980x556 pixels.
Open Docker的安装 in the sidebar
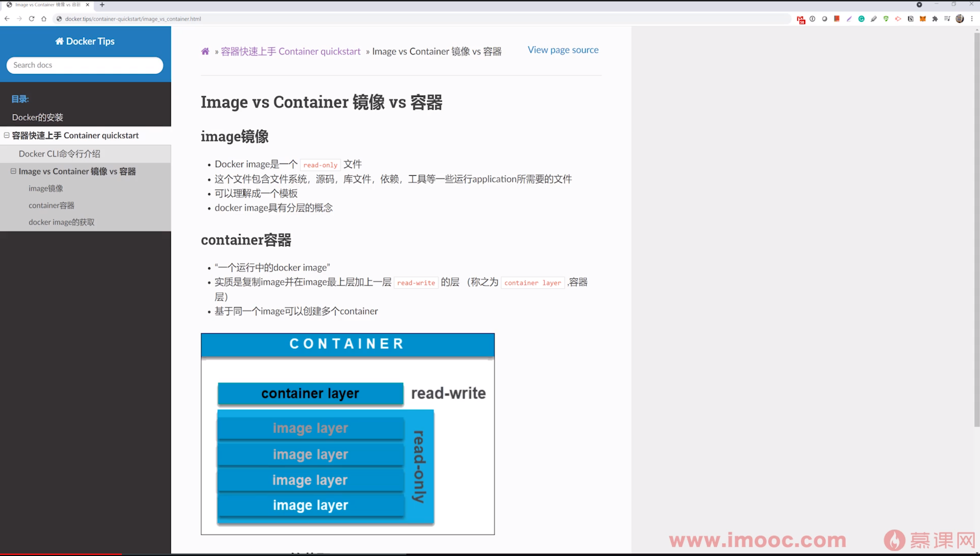pos(37,117)
